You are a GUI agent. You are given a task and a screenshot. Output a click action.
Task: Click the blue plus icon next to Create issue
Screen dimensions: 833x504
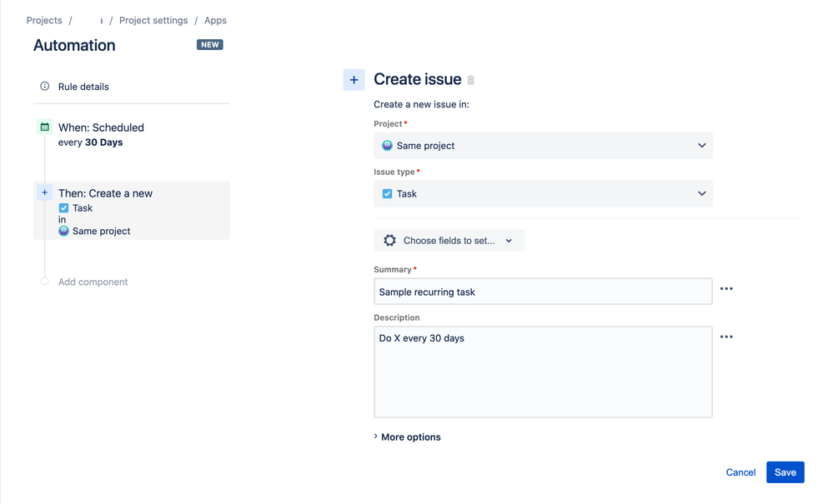point(354,79)
